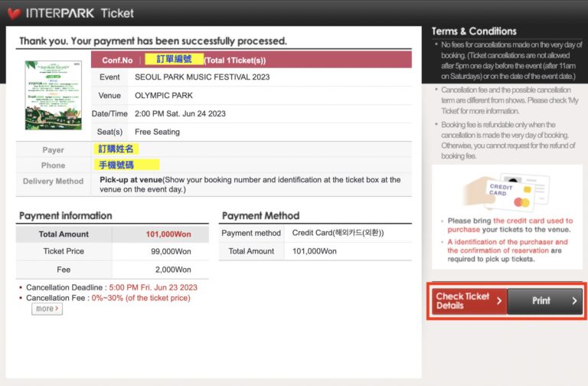Screen dimensions: 588x386
Task: Click the arrow on the Print button
Action: coord(574,301)
